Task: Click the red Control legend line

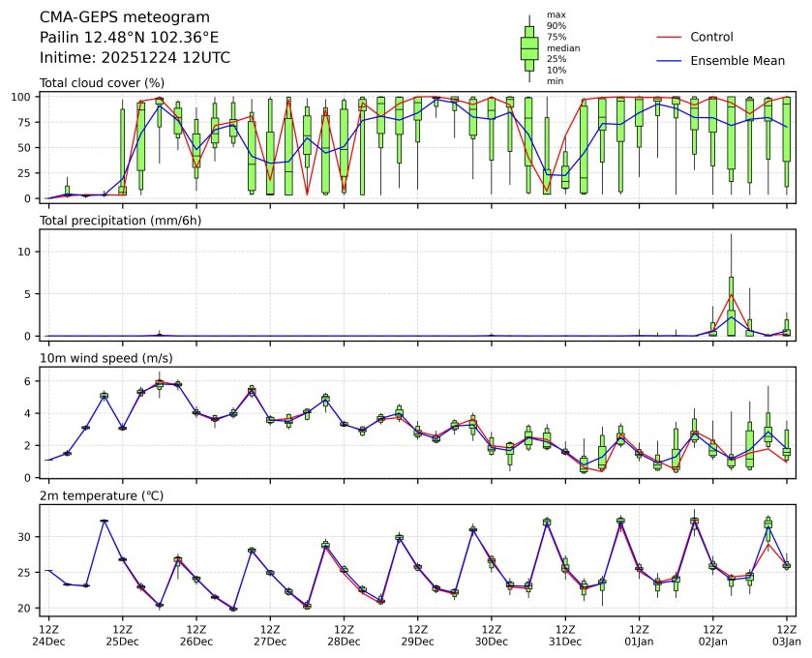Action: click(x=670, y=37)
